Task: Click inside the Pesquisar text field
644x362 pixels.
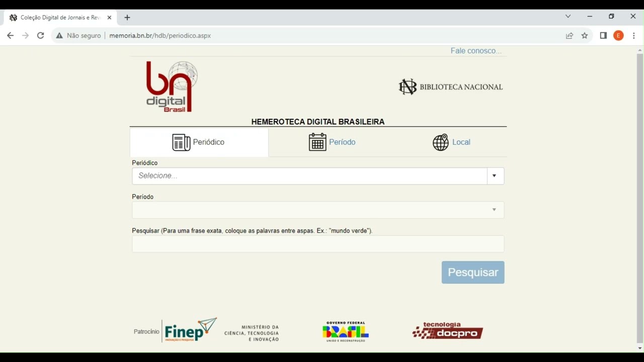Action: [318, 244]
